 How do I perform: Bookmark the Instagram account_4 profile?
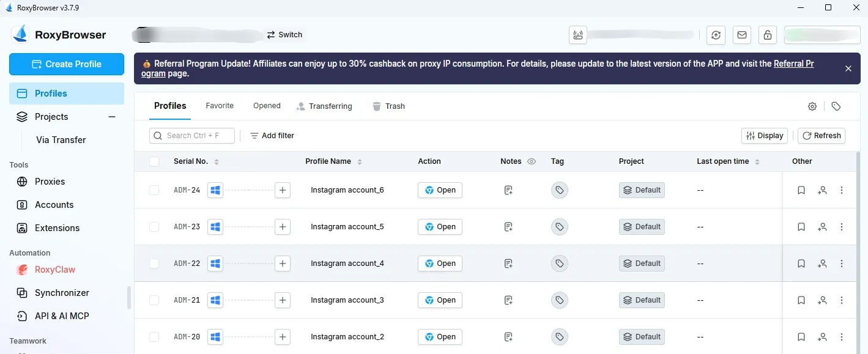point(801,264)
